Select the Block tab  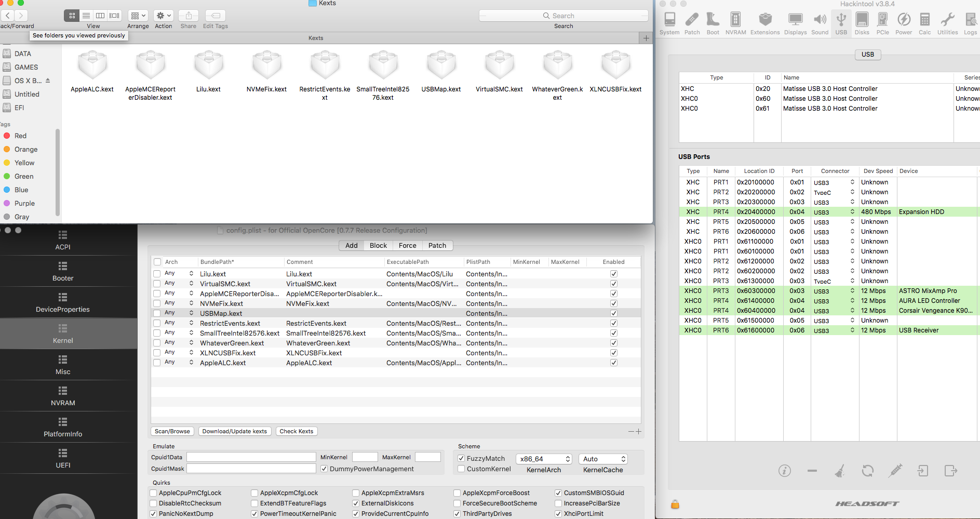coord(378,246)
